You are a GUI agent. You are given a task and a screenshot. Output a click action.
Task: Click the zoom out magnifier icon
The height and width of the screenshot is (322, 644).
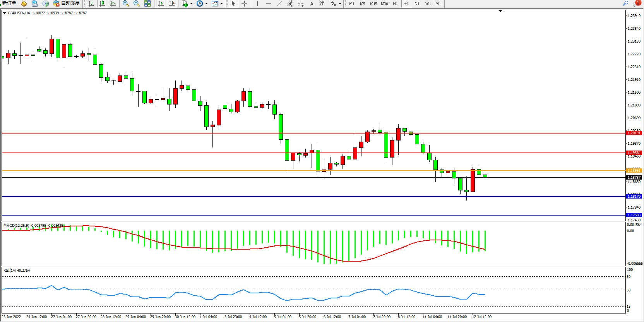[136, 3]
